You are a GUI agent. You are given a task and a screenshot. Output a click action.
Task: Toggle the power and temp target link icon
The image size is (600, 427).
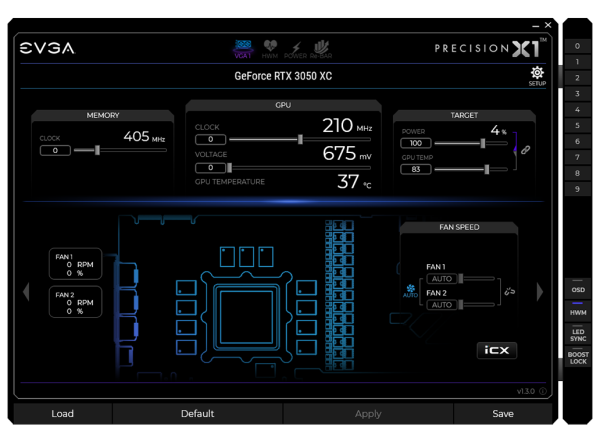tap(525, 150)
